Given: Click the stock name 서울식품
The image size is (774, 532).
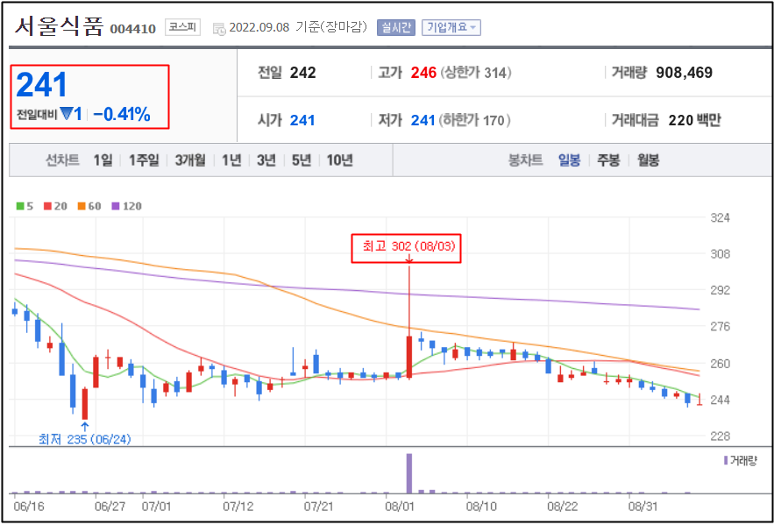Looking at the screenshot, I should pos(59,25).
